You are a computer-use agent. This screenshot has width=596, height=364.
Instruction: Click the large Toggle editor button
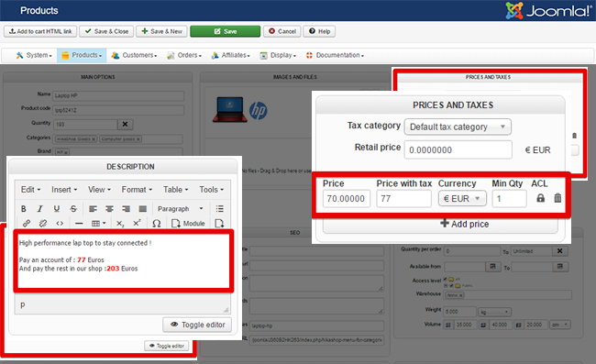[x=197, y=325]
